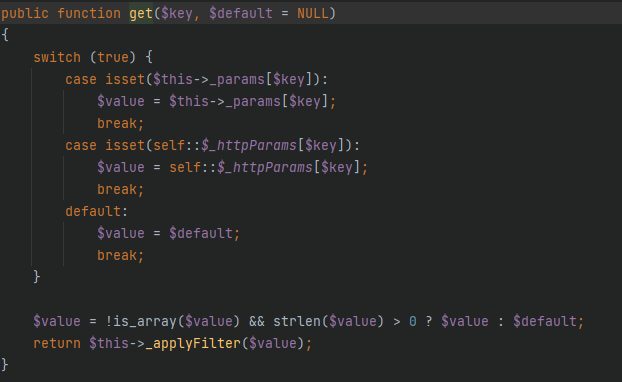Click self in the $value assignment
The width and height of the screenshot is (622, 382).
185,167
